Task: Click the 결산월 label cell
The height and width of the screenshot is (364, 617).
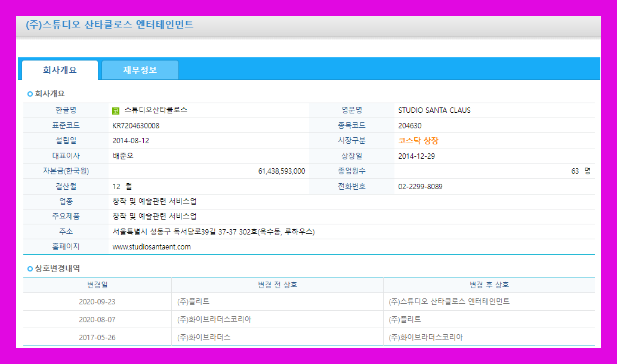Action: (66, 187)
